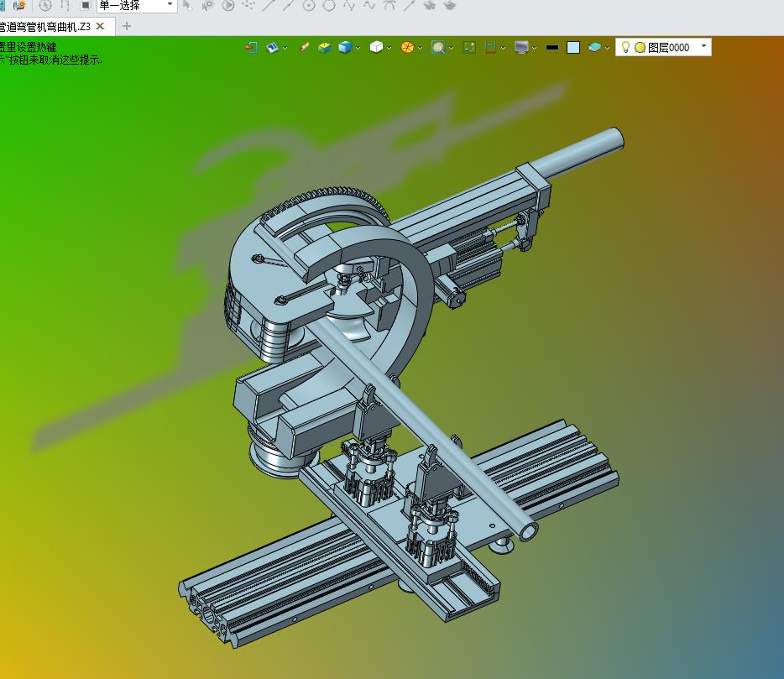Click the monitor display icon
The image size is (784, 679).
[521, 48]
